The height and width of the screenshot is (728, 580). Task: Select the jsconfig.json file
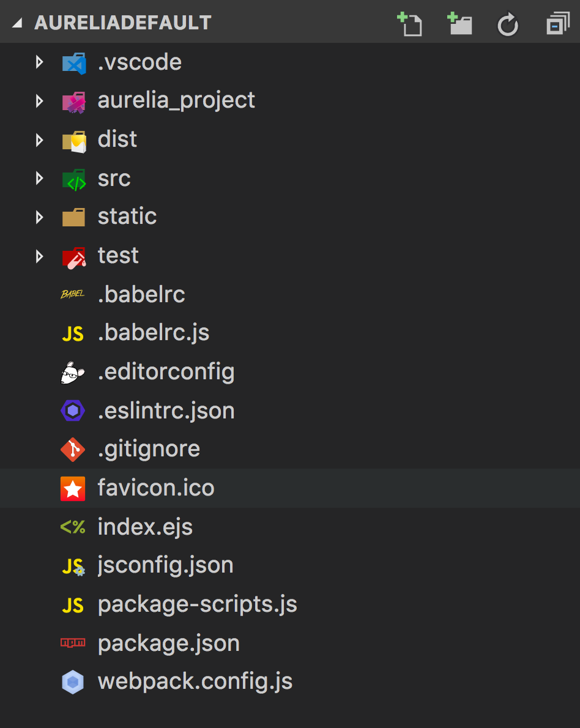coord(165,565)
